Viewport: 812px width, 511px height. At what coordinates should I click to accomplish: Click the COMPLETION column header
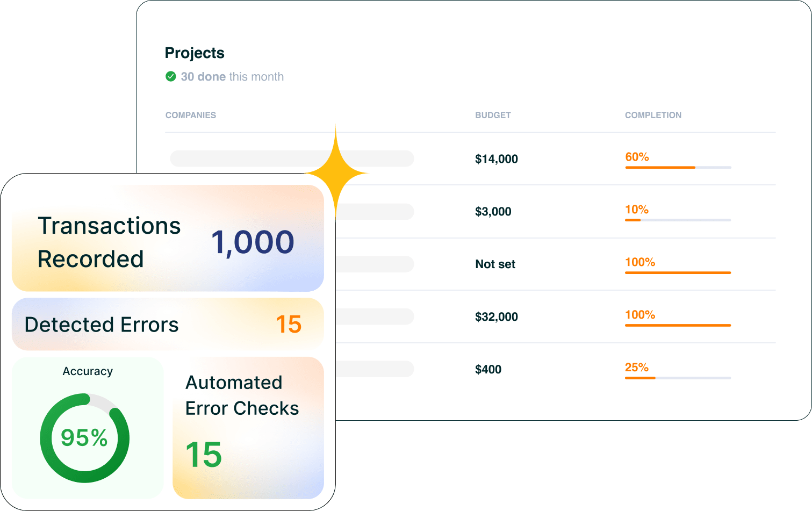(653, 115)
